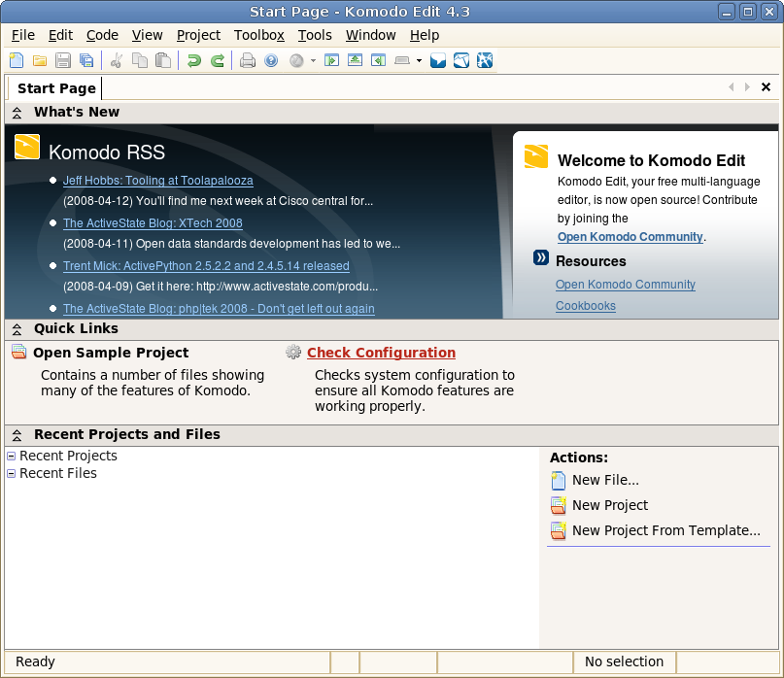Viewport: 784px width, 678px height.
Task: Open the File menu
Action: (23, 35)
